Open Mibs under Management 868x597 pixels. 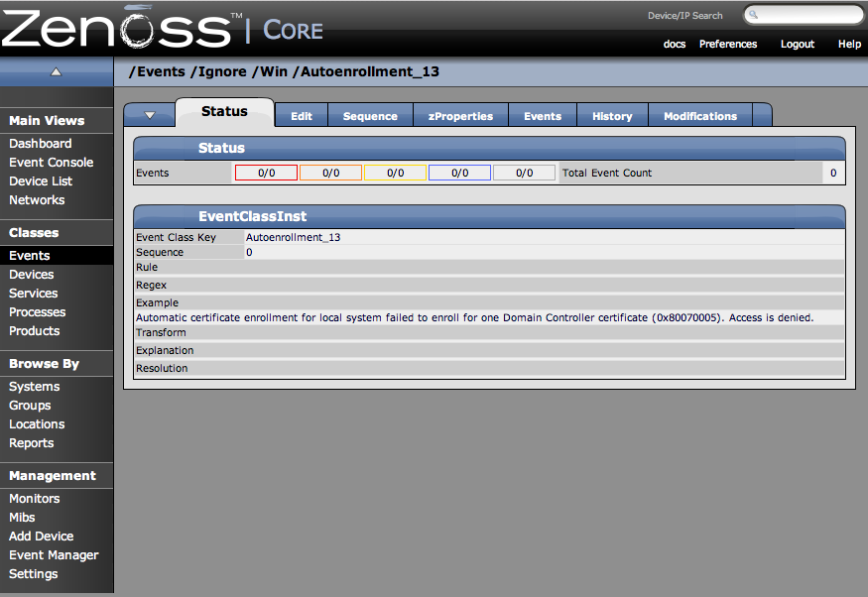coord(22,518)
